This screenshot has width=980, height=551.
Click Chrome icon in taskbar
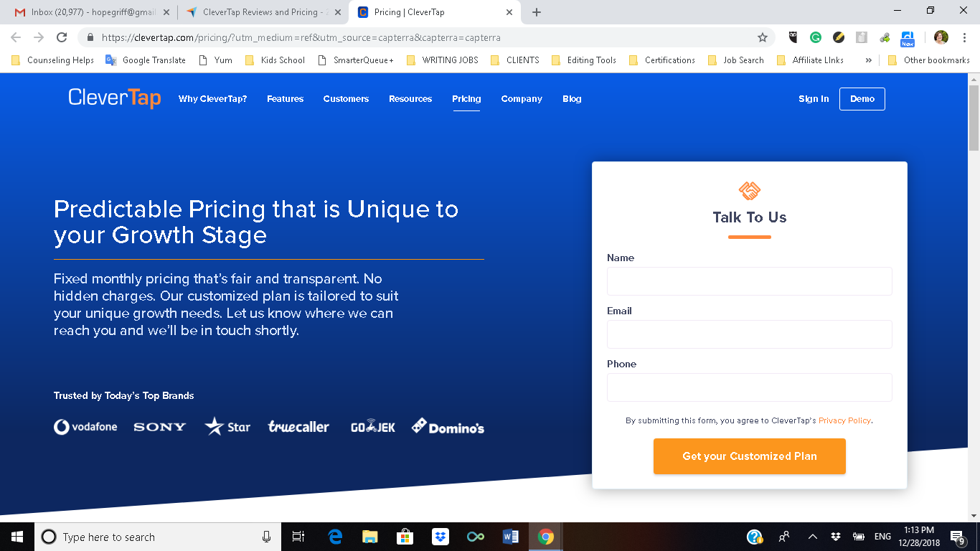coord(546,537)
